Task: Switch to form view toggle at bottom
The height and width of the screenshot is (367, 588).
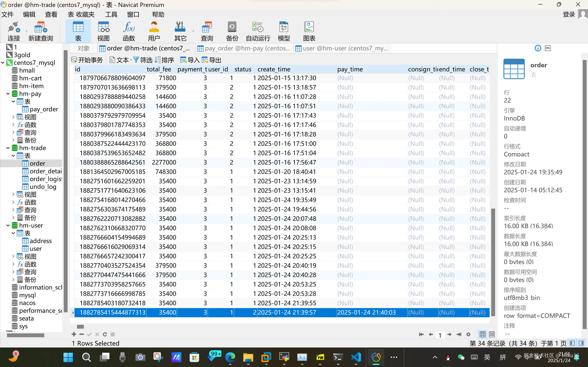Action: tap(492, 334)
